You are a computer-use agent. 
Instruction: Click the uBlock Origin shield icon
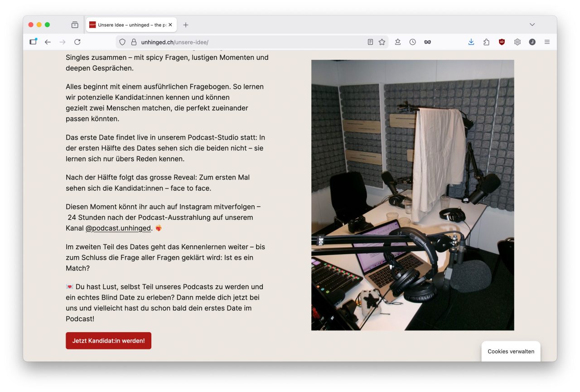click(502, 42)
